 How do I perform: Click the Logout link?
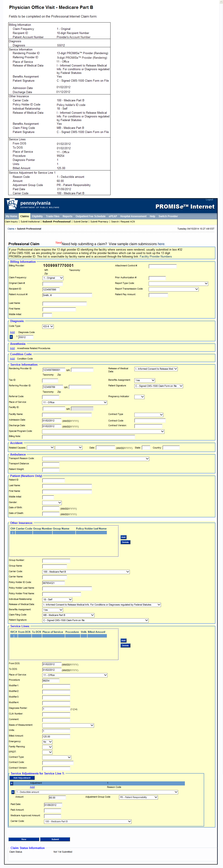(210, 199)
